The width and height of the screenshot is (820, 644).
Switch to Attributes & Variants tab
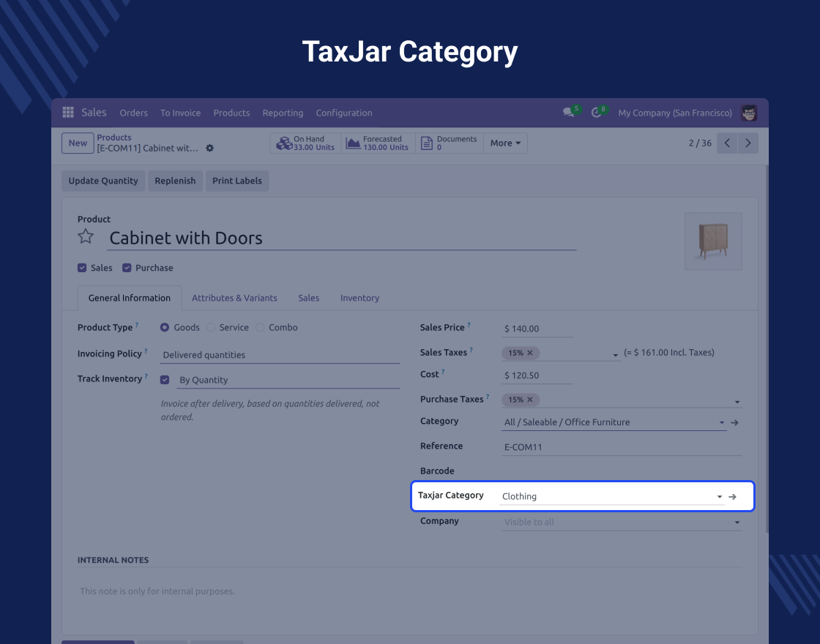click(234, 298)
